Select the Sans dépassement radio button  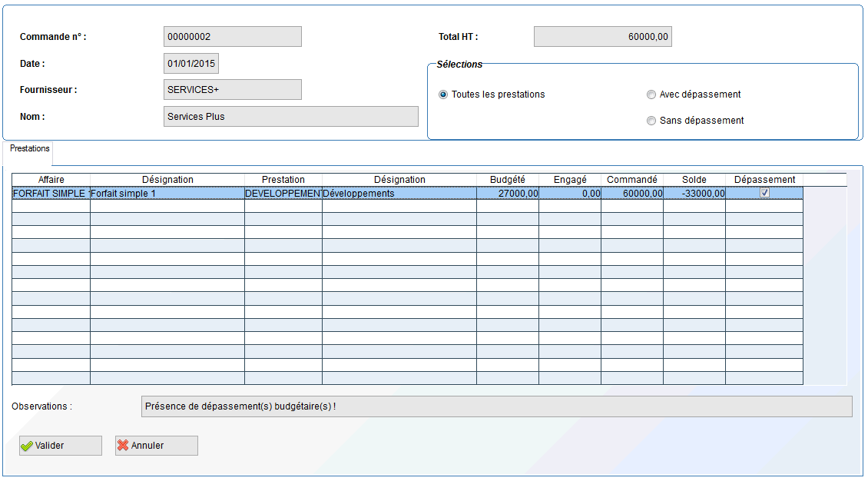click(x=651, y=120)
